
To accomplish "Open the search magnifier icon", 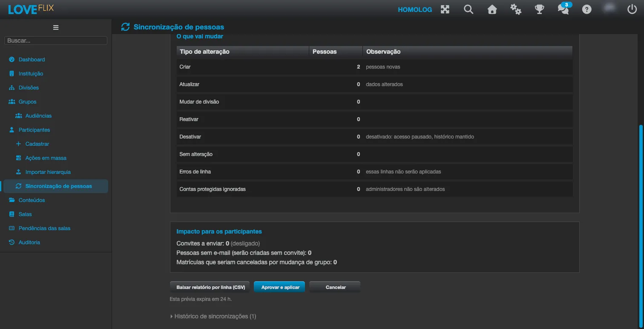I will [x=469, y=9].
